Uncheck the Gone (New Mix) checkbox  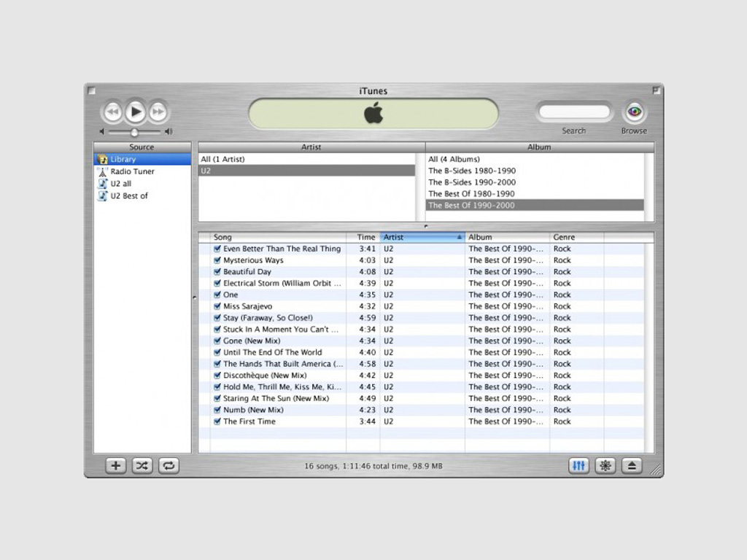tap(217, 341)
